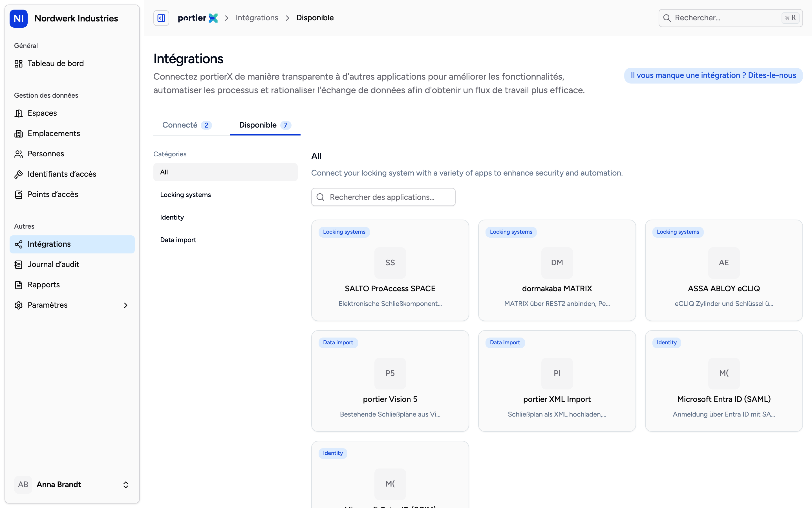Expand the Paramètres submenu chevron

[x=126, y=305]
